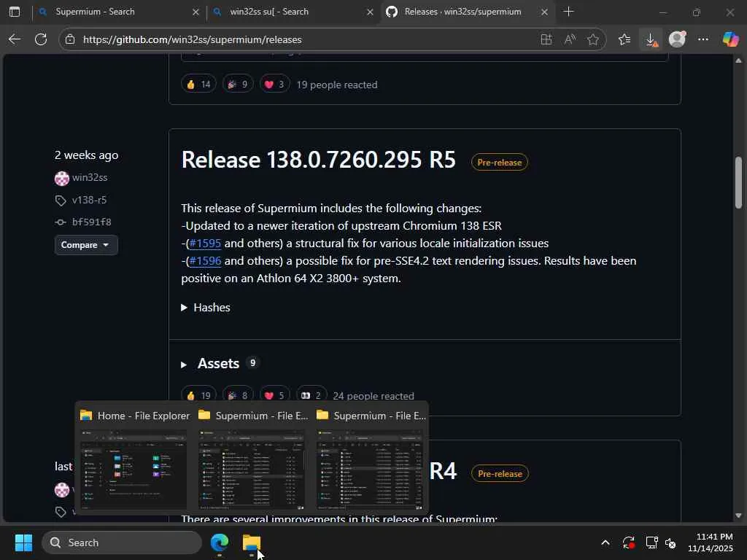Image resolution: width=747 pixels, height=560 pixels.
Task: Launch the Copilot icon in toolbar
Action: (730, 39)
